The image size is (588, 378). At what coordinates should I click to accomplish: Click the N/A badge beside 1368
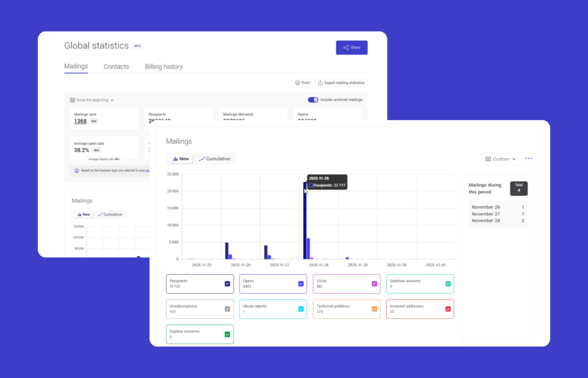pos(94,121)
